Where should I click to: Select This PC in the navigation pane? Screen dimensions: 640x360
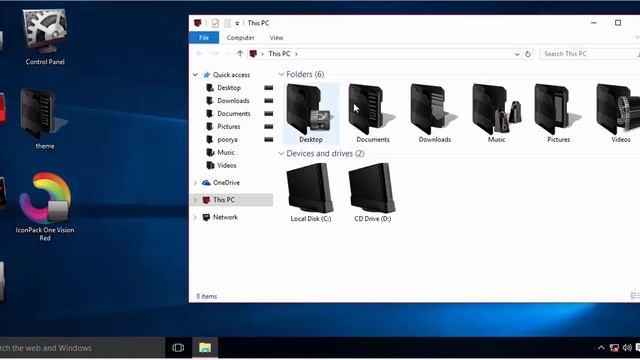click(x=224, y=200)
